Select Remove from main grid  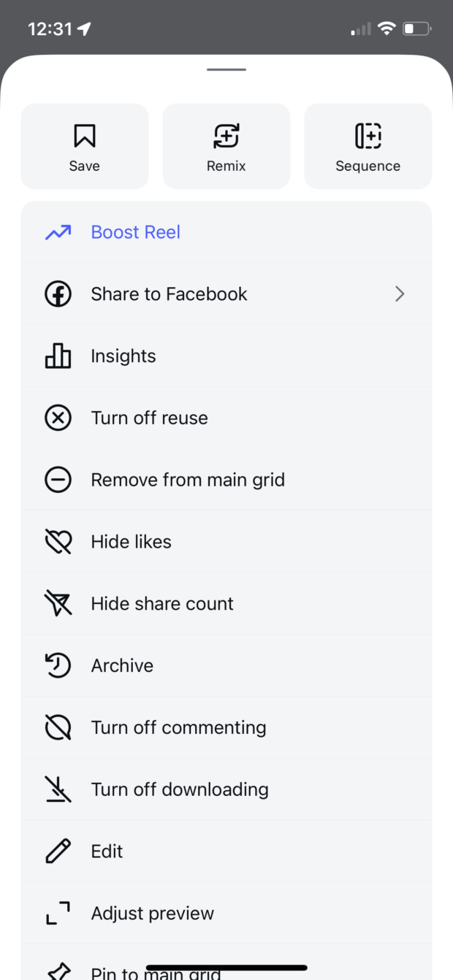188,480
